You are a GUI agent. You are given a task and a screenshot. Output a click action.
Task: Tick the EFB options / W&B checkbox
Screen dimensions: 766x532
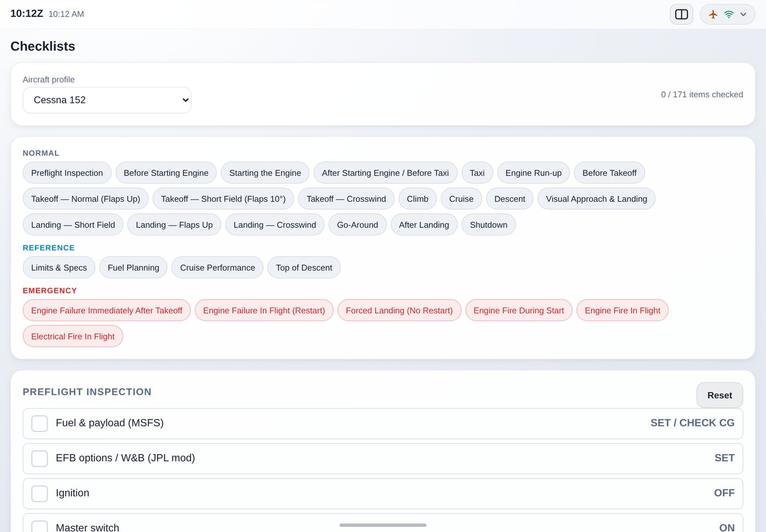(x=39, y=459)
